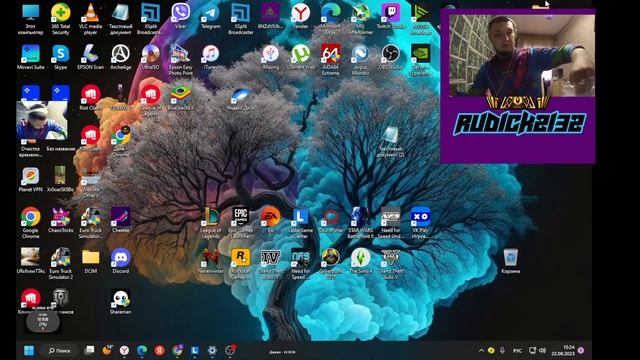Select the webcam overlay with RUDICK2132 banner
The height and width of the screenshot is (360, 640).
click(518, 86)
